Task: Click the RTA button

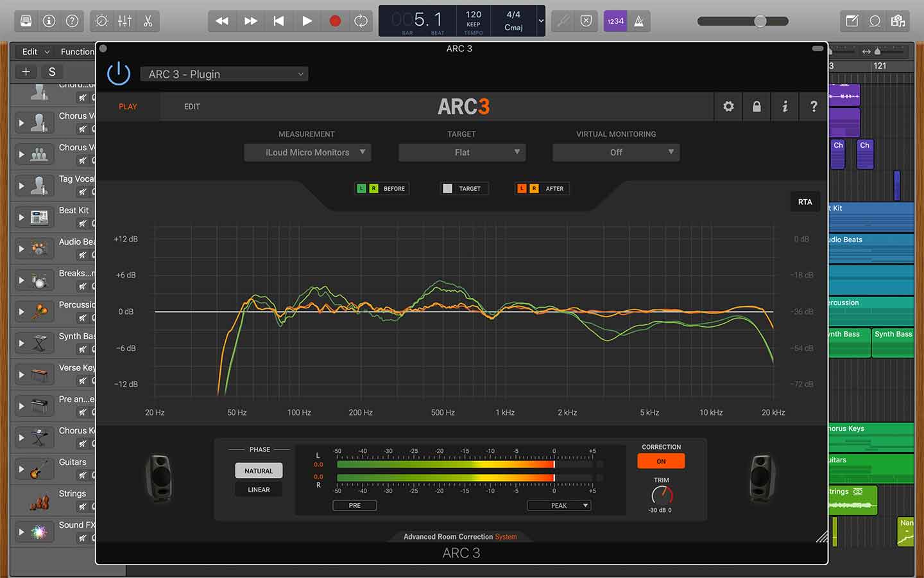Action: [x=805, y=202]
